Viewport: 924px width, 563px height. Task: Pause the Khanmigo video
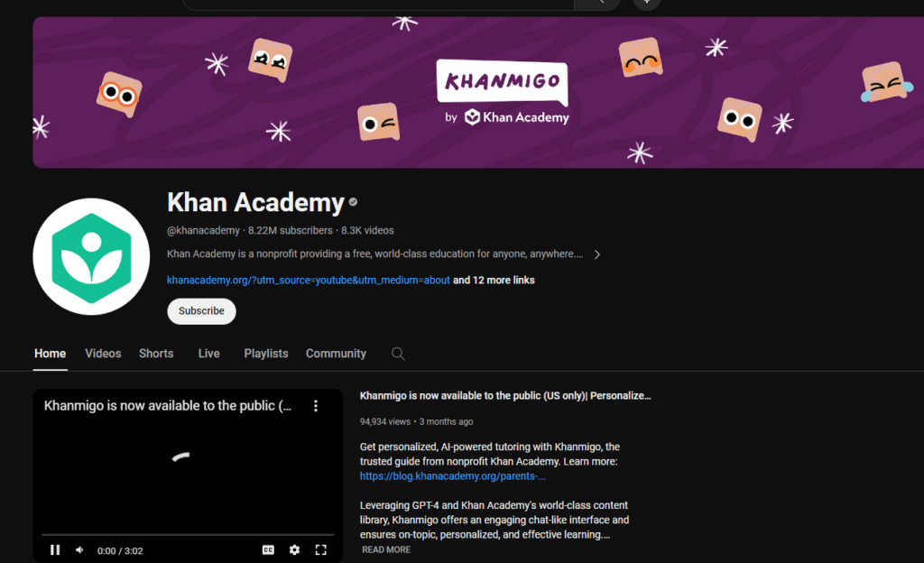click(x=55, y=550)
